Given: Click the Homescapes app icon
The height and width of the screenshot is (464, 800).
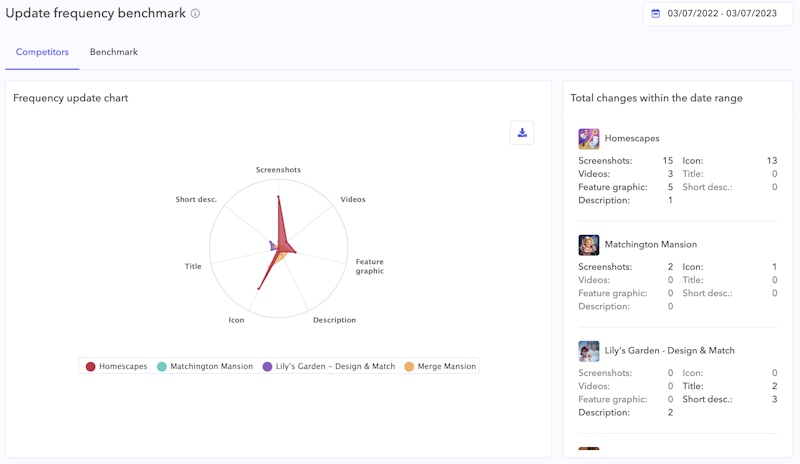Looking at the screenshot, I should click(589, 139).
